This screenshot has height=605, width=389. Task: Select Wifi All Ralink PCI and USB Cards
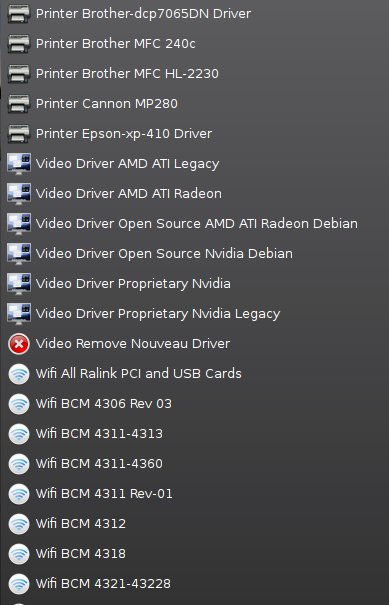[x=194, y=373]
